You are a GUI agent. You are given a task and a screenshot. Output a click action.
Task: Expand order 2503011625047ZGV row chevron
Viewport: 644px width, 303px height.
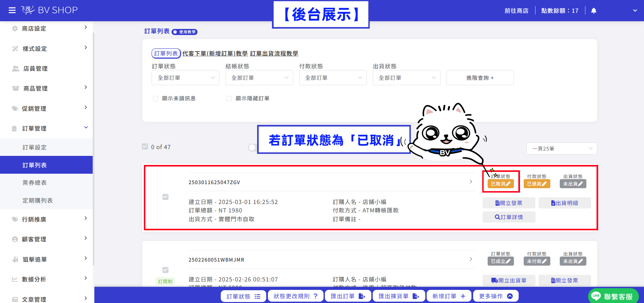point(471,182)
